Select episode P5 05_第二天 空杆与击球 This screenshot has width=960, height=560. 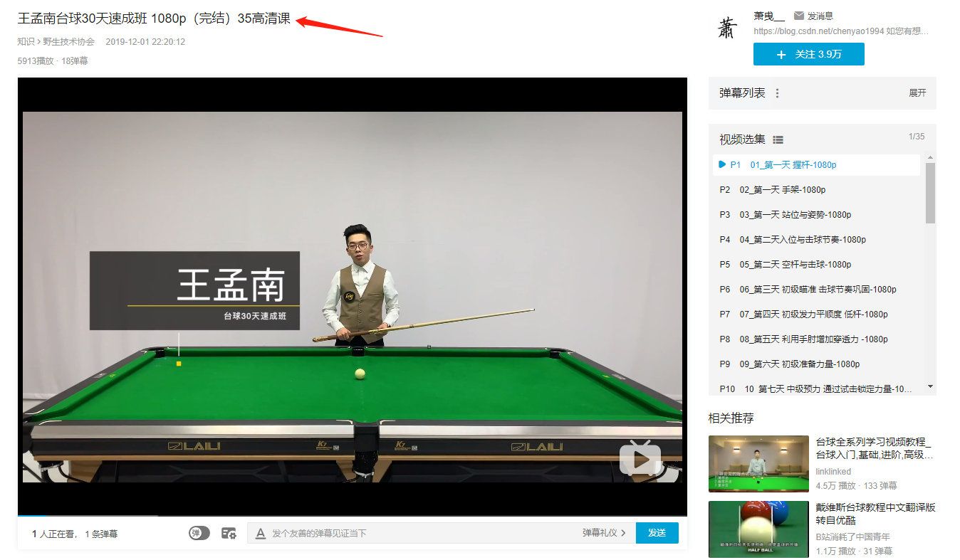(x=817, y=264)
